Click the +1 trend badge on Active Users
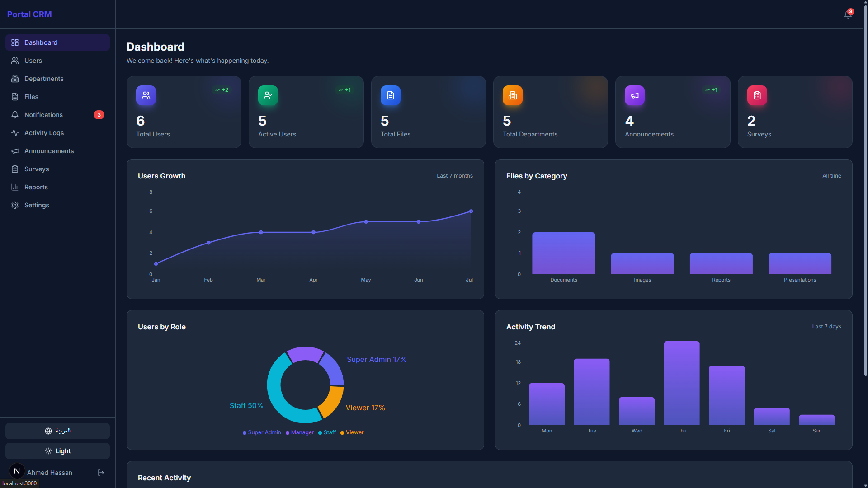The width and height of the screenshot is (868, 488). click(x=344, y=90)
